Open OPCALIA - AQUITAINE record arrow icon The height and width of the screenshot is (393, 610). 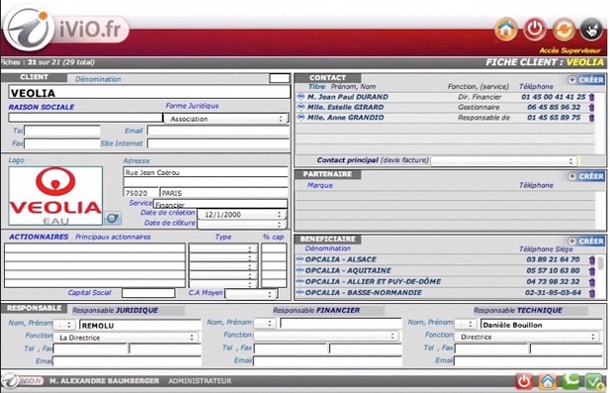point(300,270)
